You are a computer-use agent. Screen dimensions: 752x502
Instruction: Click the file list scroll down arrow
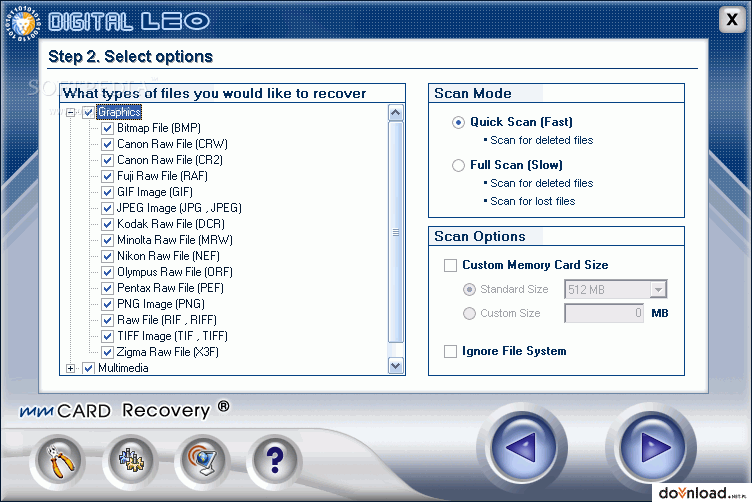pyautogui.click(x=396, y=366)
